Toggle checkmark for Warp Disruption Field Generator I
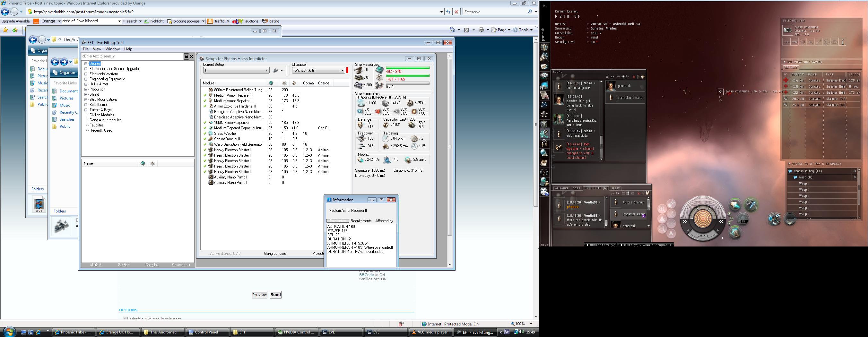Viewport: 868px width, 337px height. [205, 144]
